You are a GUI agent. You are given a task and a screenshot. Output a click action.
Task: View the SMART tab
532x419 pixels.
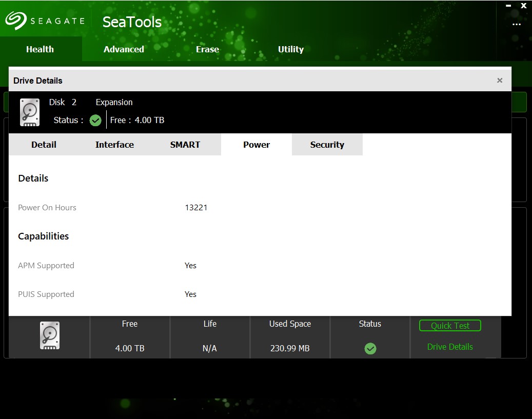click(x=185, y=145)
